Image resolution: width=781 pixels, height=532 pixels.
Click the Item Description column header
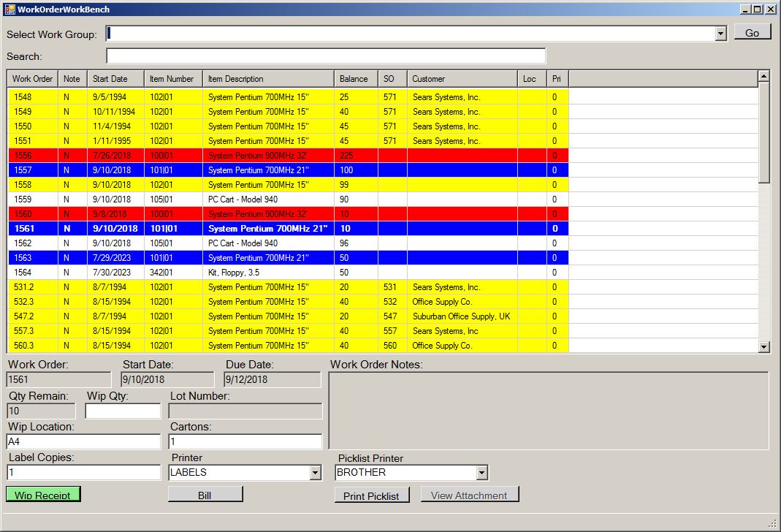tap(268, 79)
